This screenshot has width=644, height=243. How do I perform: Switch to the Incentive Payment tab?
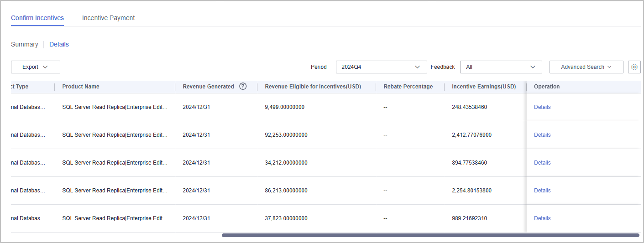[x=108, y=18]
